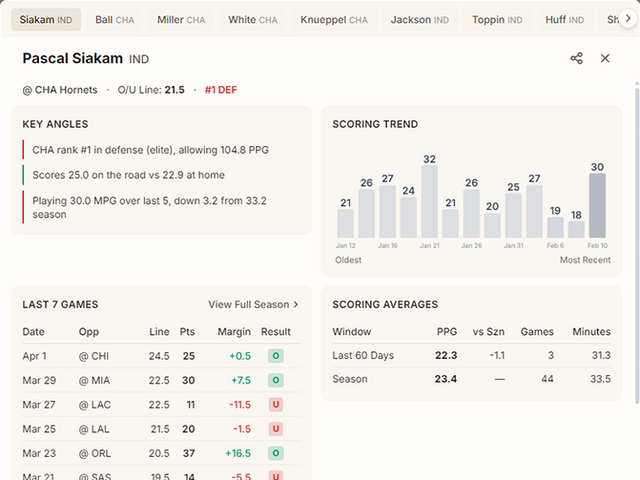
Task: Open the Knueppel CHA tab
Action: (334, 20)
